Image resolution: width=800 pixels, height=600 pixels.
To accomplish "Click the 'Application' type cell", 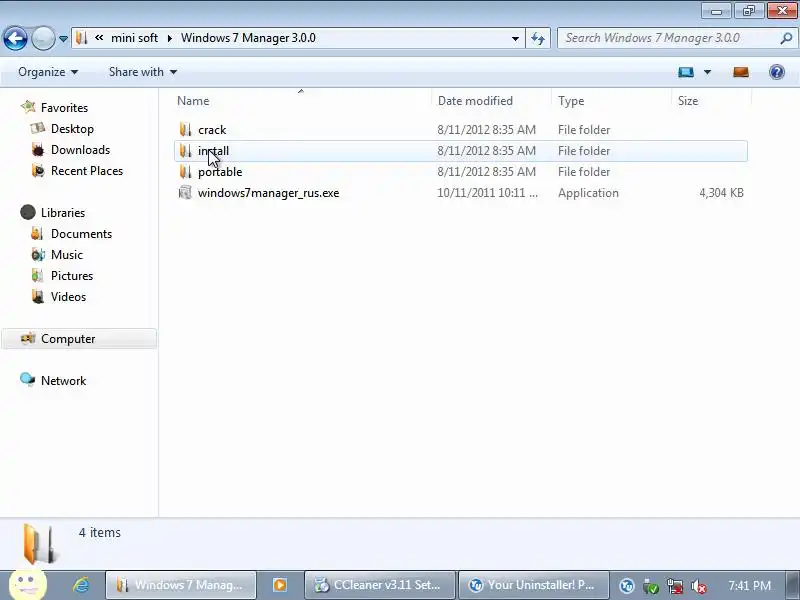I will click(588, 193).
